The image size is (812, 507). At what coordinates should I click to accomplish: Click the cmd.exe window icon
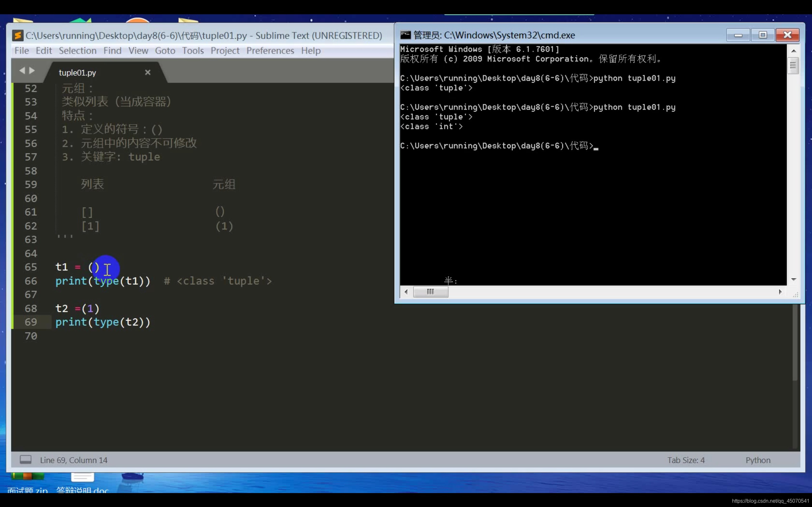[406, 35]
